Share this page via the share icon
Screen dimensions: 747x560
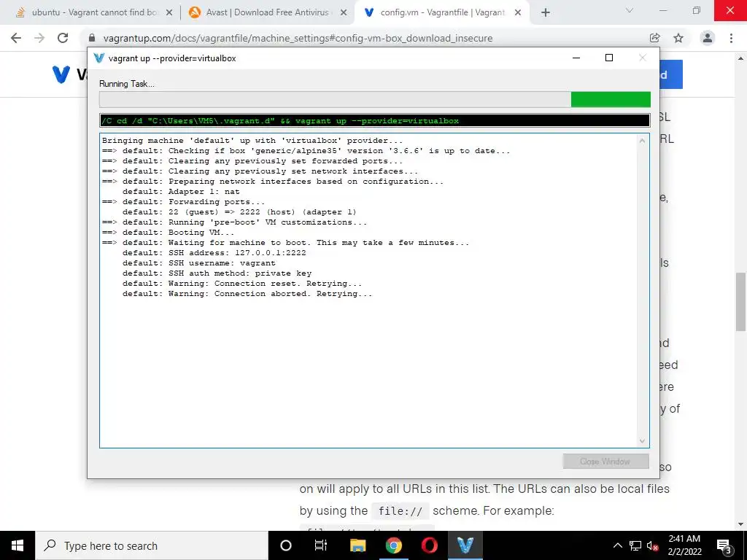click(x=655, y=38)
